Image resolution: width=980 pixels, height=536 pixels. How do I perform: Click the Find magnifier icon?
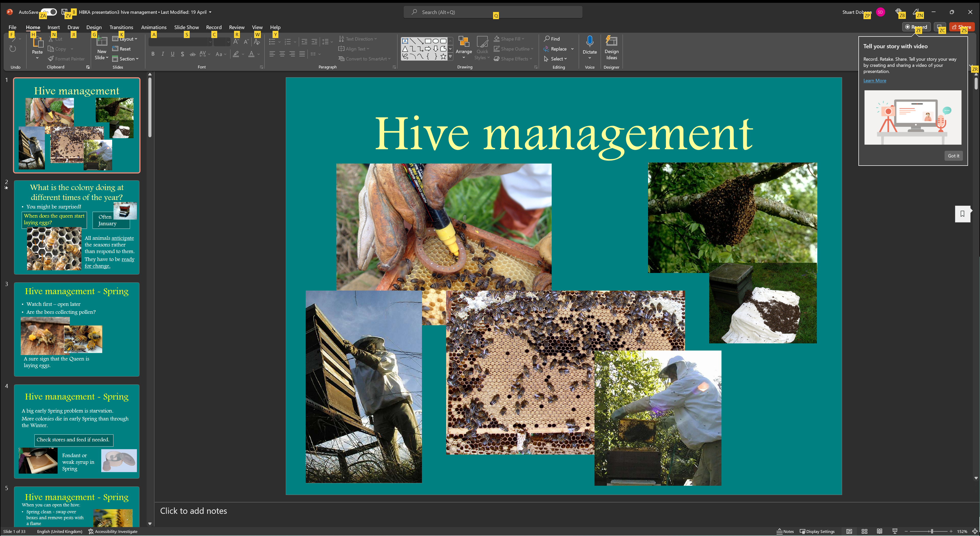547,39
